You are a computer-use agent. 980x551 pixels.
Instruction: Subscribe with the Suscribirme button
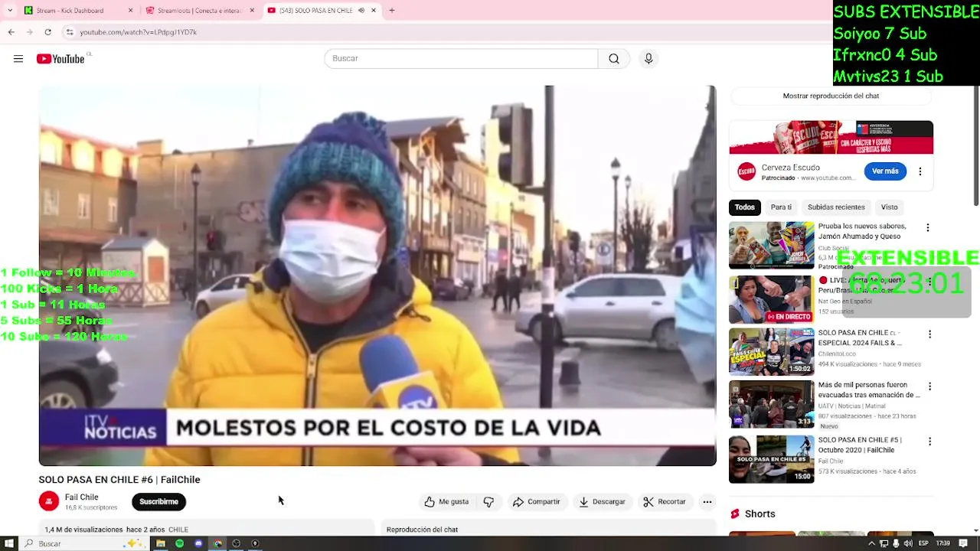158,502
